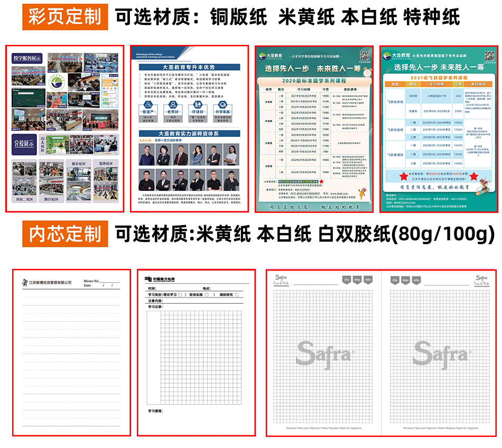Click the Date field on the memo page
The width and height of the screenshot is (502, 448).
click(99, 285)
